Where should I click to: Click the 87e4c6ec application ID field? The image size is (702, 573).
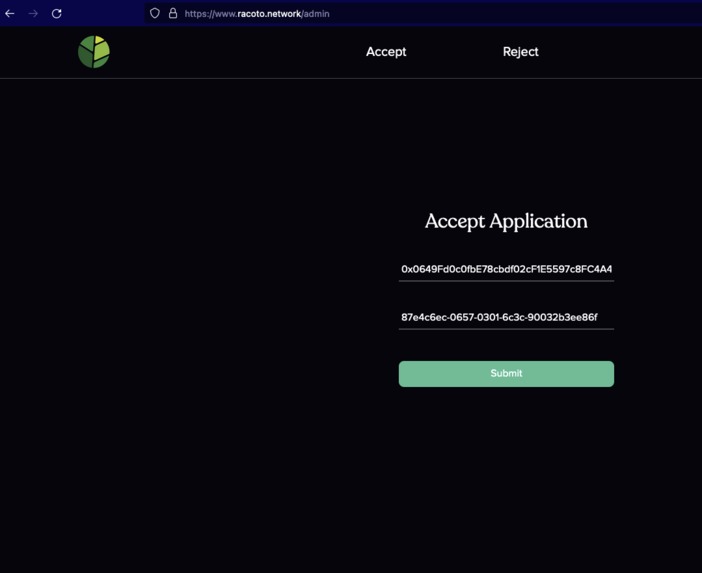pos(506,317)
